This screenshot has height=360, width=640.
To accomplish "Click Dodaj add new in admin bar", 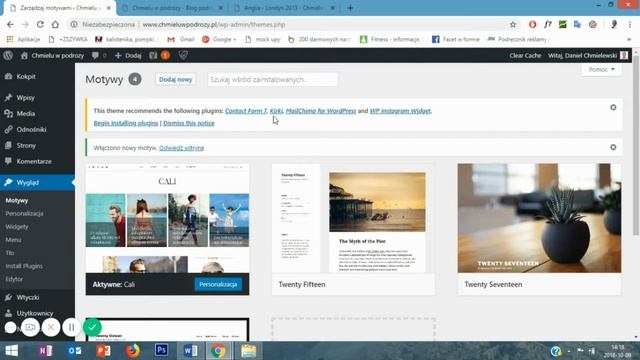I will tap(128, 56).
